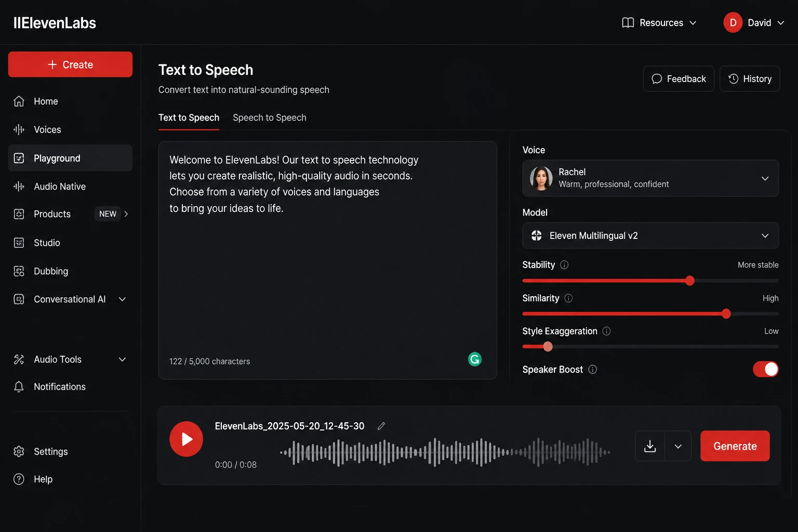
Task: Click the Similarity slider handle
Action: (726, 314)
